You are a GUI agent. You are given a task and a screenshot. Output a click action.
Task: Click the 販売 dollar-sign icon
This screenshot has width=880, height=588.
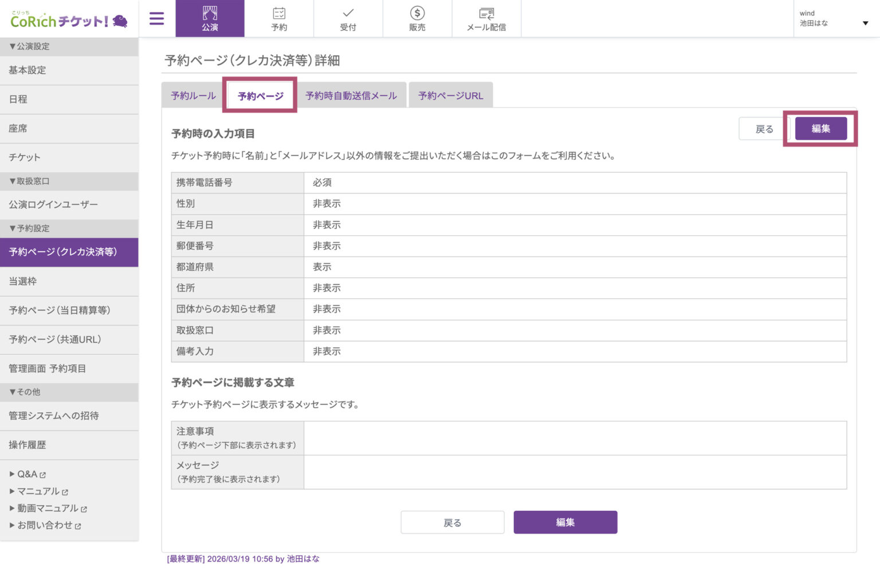click(x=417, y=18)
